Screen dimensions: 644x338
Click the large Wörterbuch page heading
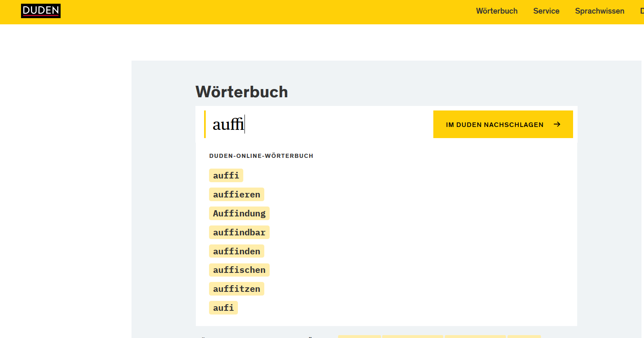click(242, 92)
